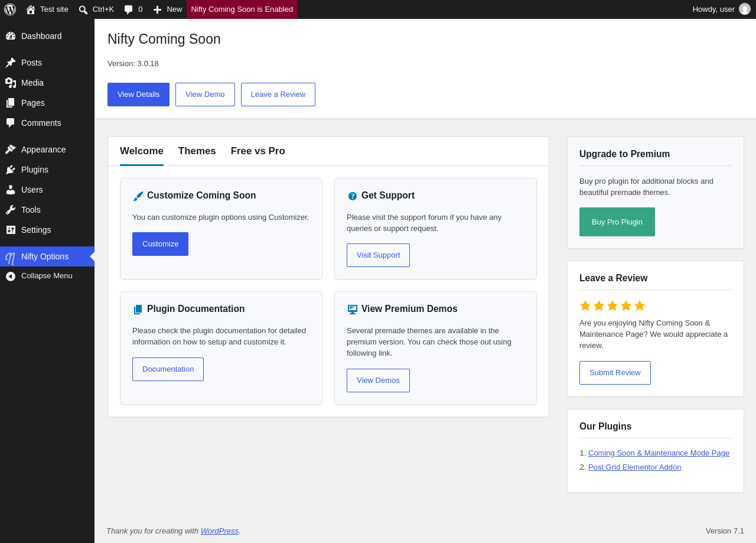Open the Documentation button
756x543 pixels.
coord(168,369)
